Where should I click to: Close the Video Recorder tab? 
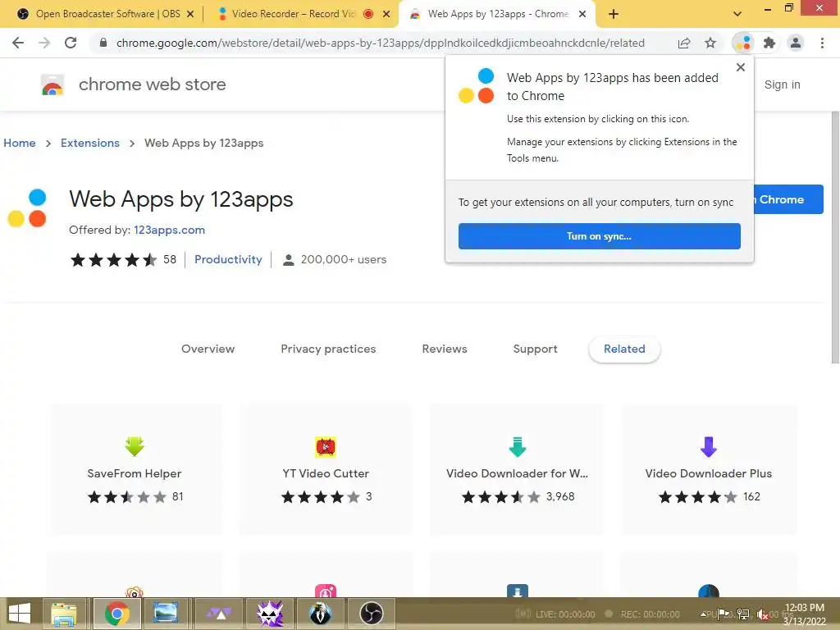click(x=386, y=14)
